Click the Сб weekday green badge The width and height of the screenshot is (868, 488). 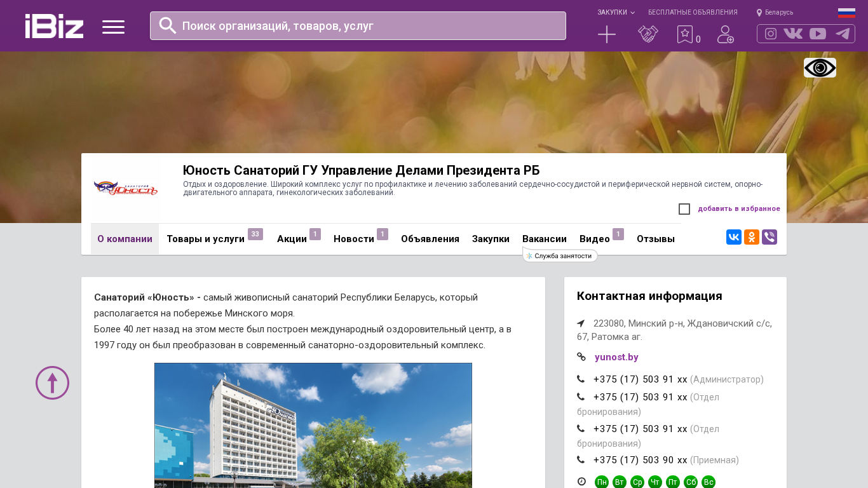tap(691, 482)
